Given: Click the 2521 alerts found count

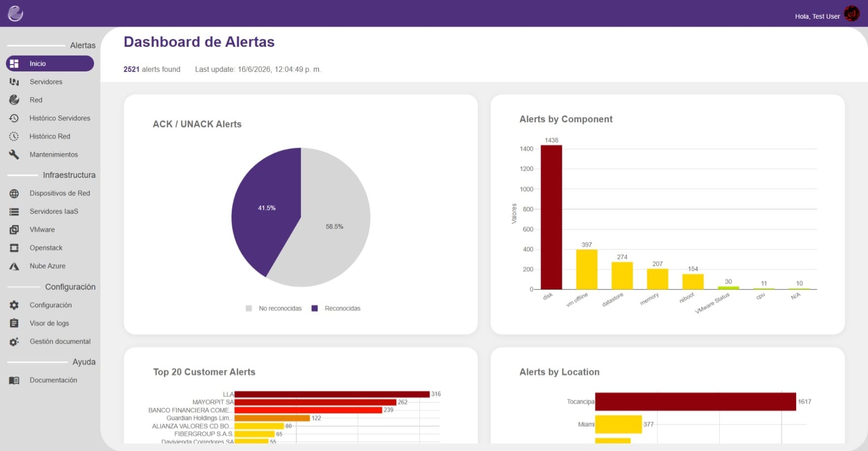Looking at the screenshot, I should pos(152,69).
